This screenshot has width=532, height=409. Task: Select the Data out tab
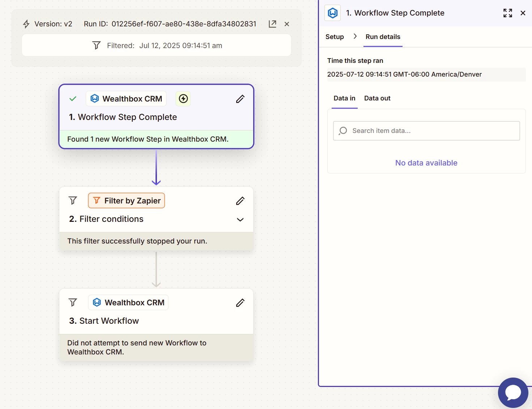pos(377,98)
